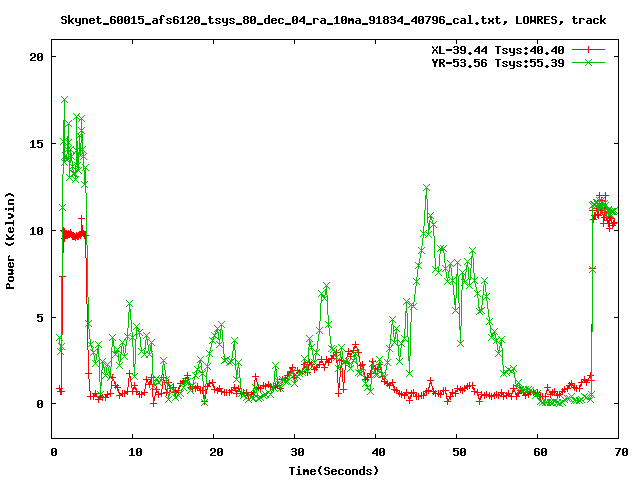Click the x-axis tick label 50
640x480 pixels.
(457, 452)
